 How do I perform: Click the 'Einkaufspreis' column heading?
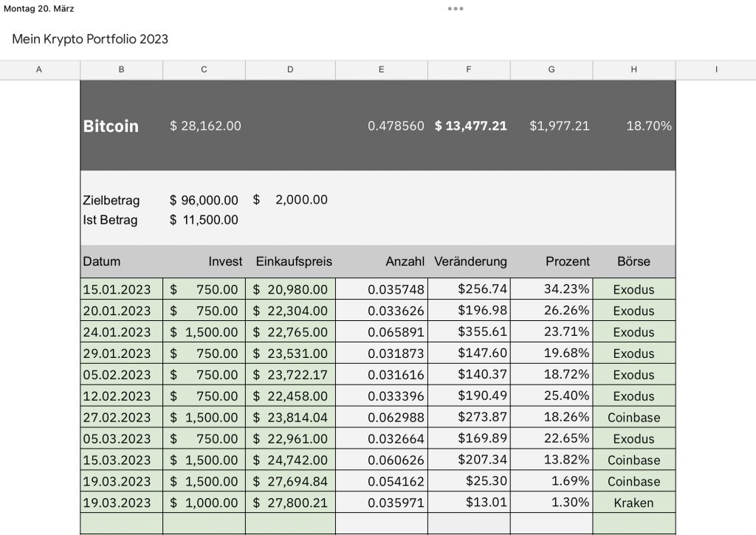click(290, 261)
